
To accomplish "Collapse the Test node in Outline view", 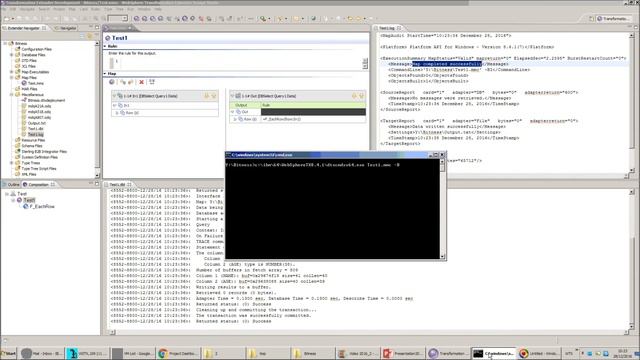I will click(7, 194).
